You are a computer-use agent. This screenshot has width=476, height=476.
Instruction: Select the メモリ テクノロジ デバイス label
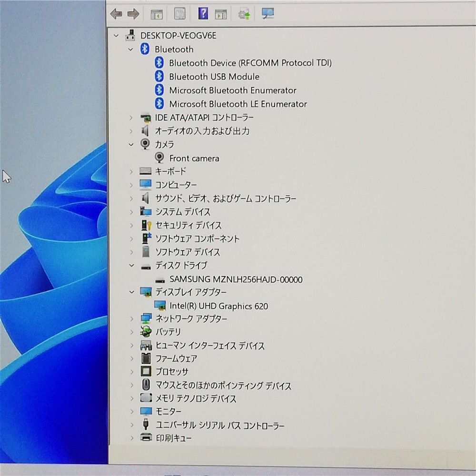pyautogui.click(x=196, y=398)
